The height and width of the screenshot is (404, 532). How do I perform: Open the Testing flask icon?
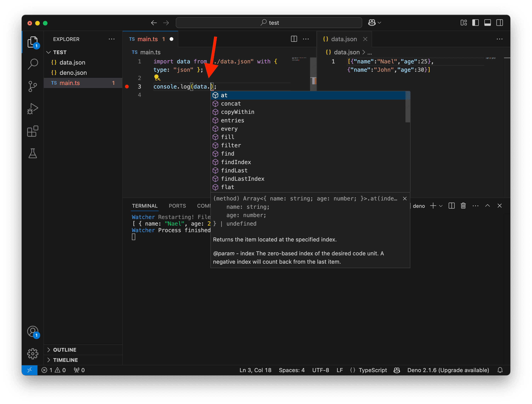click(33, 153)
